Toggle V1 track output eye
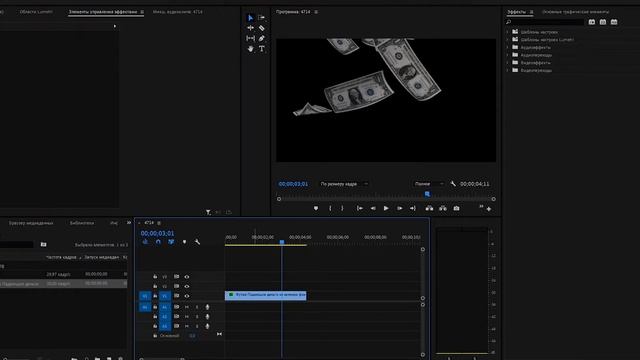The image size is (640, 360). point(187,296)
